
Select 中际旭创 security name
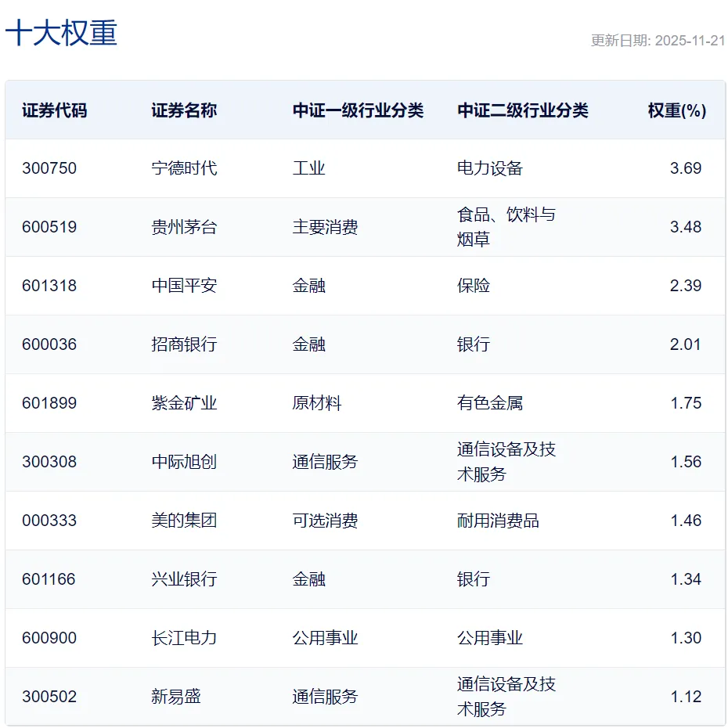184,462
